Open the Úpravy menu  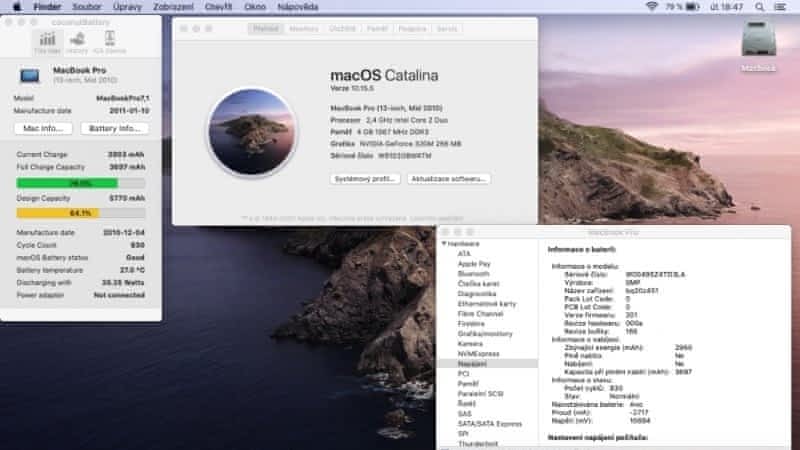[x=127, y=7]
